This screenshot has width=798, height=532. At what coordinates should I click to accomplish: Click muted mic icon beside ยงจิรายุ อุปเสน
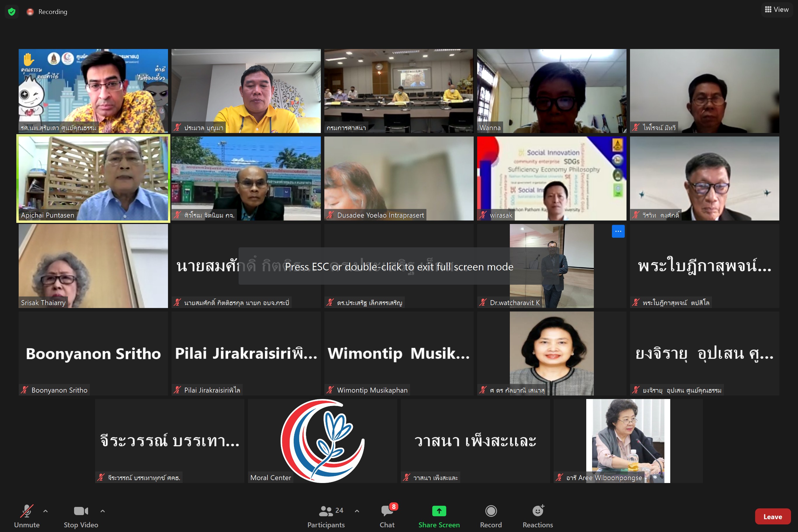(636, 390)
